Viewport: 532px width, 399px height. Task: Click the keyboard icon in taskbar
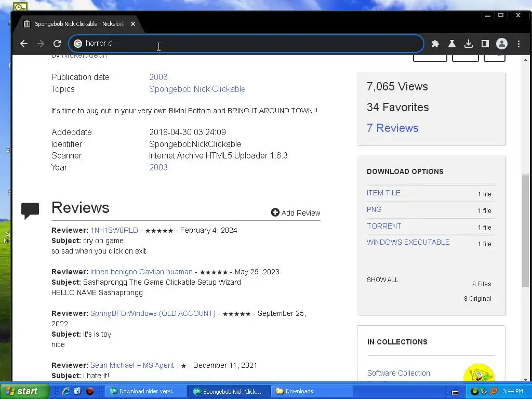point(455,392)
